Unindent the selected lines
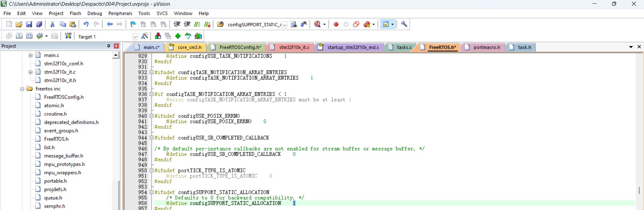Screen dimensions: 644x210 (187, 24)
